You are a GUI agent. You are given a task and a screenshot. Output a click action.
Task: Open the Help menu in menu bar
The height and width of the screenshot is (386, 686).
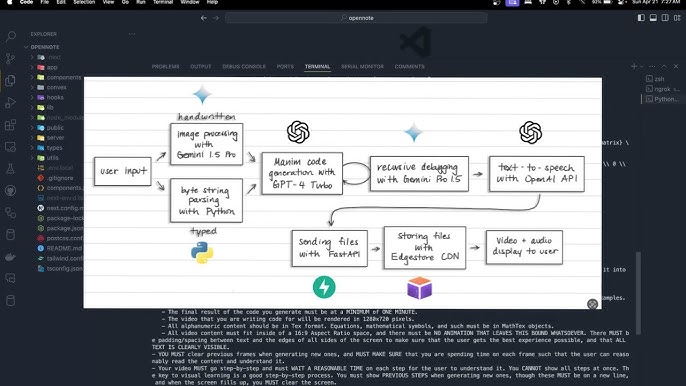pyautogui.click(x=212, y=2)
